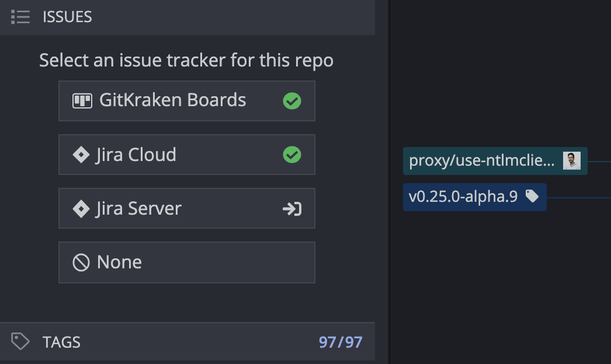Click the prohibited circle icon beside None
Image resolution: width=611 pixels, height=364 pixels.
click(x=81, y=262)
